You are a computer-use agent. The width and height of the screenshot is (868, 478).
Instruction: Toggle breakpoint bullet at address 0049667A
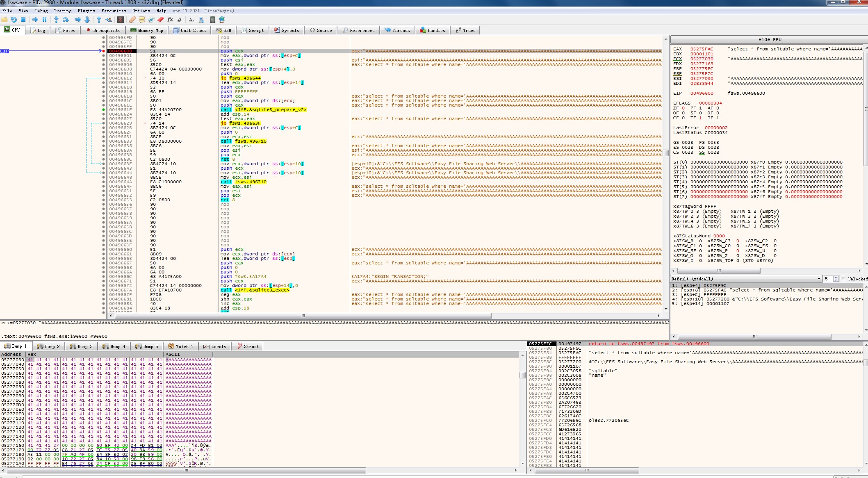click(103, 290)
